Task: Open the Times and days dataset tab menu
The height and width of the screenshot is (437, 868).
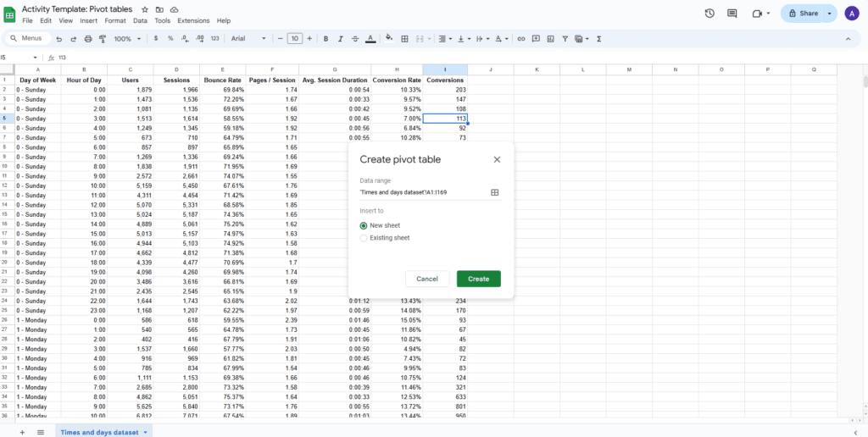Action: [x=145, y=432]
